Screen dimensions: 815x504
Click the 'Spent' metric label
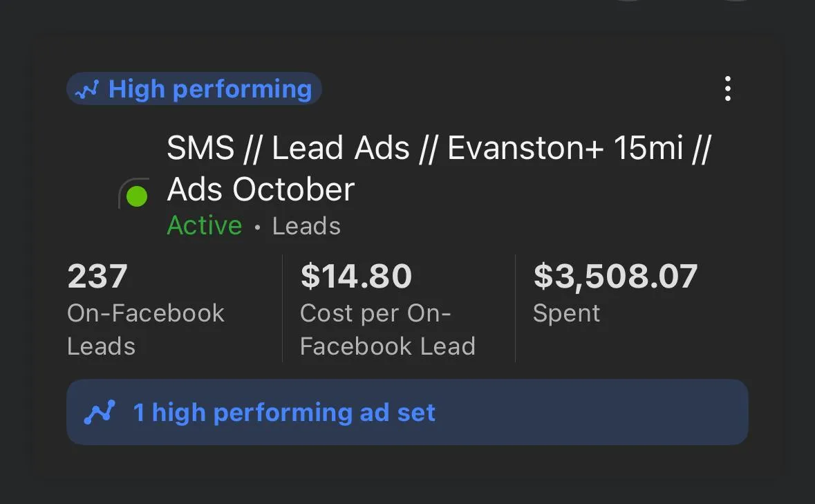(566, 313)
